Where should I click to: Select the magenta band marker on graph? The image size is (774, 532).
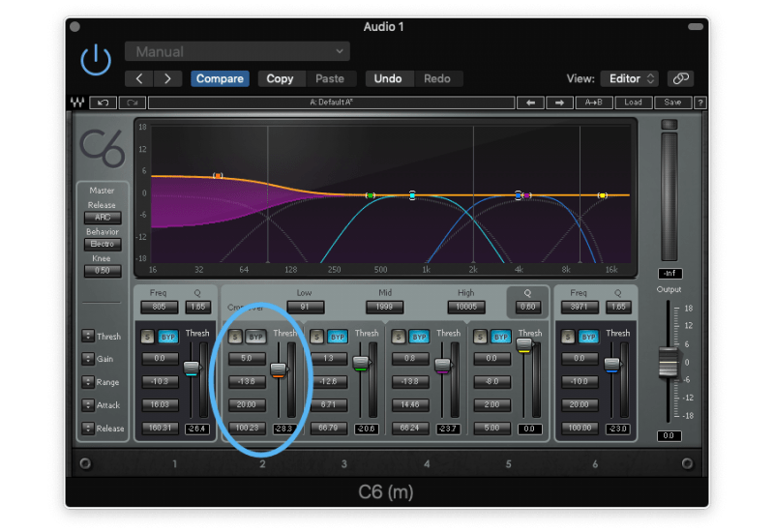coord(527,195)
